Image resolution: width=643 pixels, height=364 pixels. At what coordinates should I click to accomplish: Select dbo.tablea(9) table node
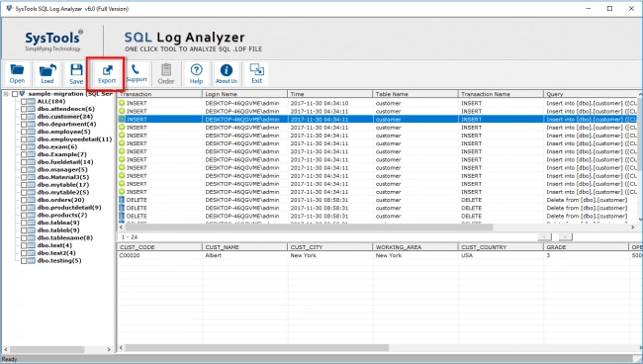point(58,223)
